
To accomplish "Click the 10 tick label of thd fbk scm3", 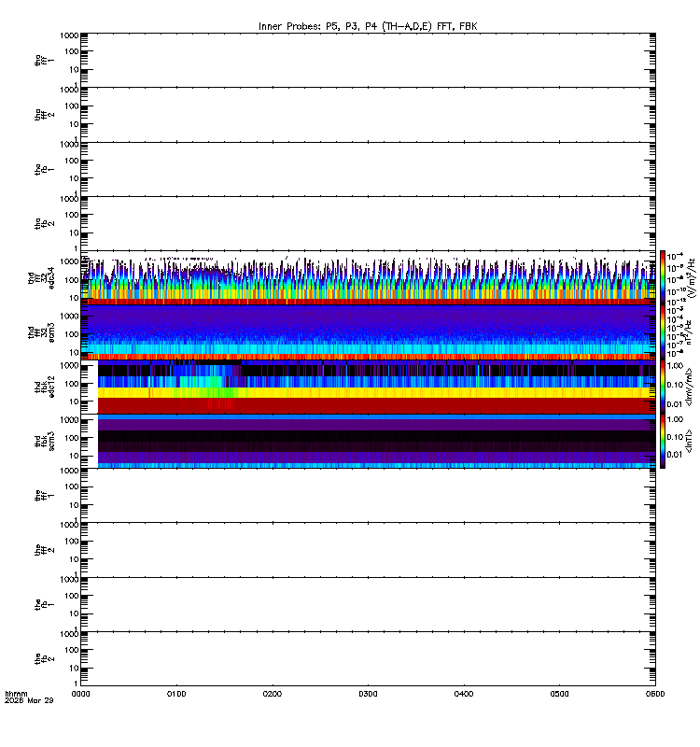I will pyautogui.click(x=74, y=456).
